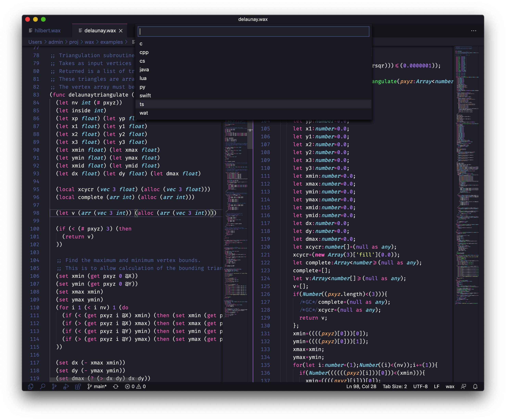This screenshot has height=420, width=506.
Task: Open Explorer from status bar files icon
Action: [x=31, y=387]
